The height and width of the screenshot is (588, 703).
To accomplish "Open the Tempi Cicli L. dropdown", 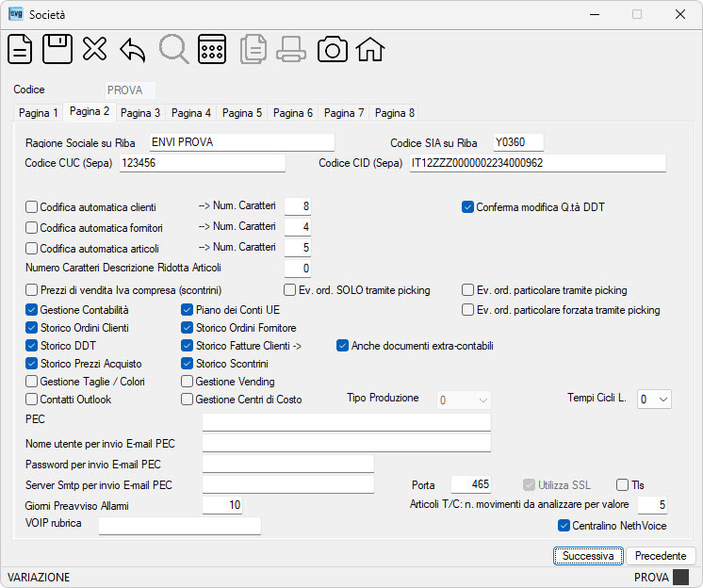I will click(654, 399).
